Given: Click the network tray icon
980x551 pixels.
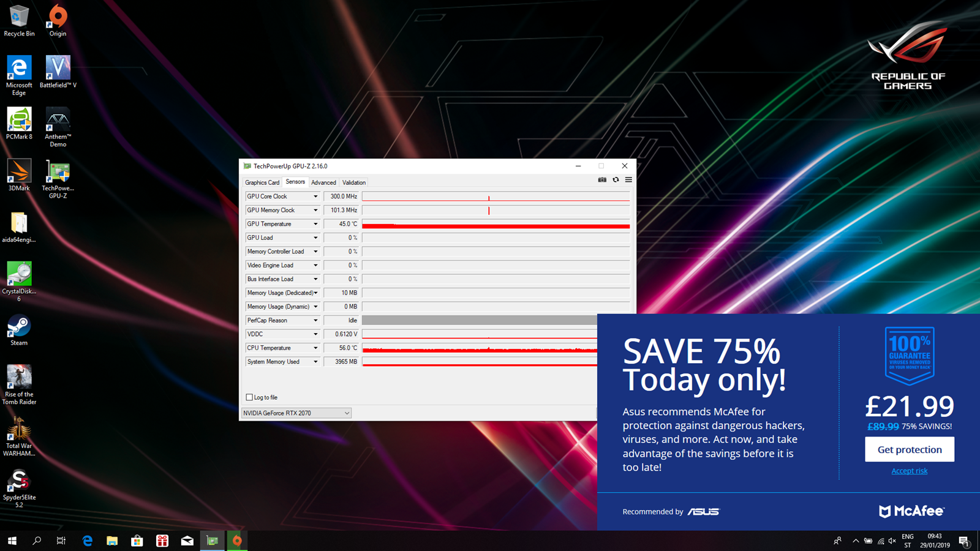Looking at the screenshot, I should pos(881,541).
